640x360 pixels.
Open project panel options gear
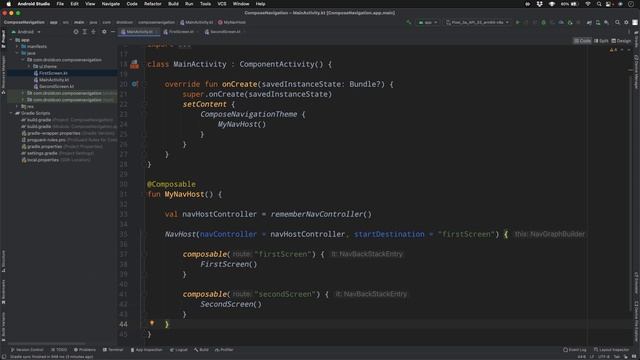[x=104, y=31]
